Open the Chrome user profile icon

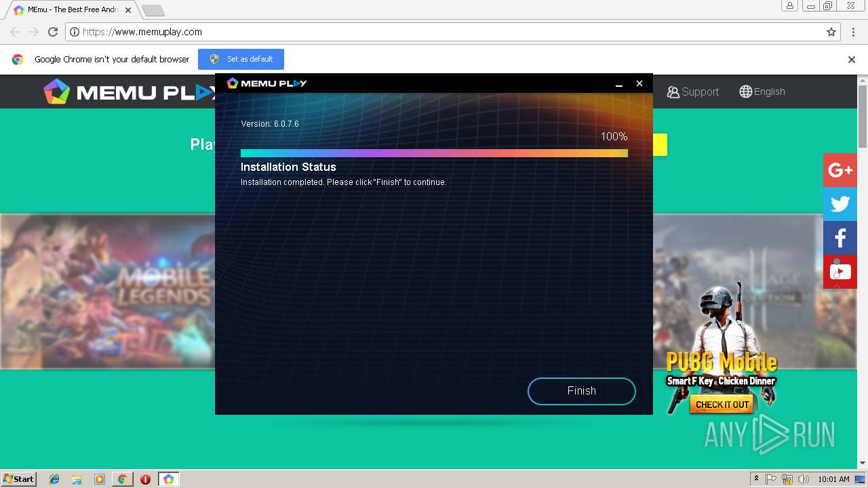pos(789,6)
